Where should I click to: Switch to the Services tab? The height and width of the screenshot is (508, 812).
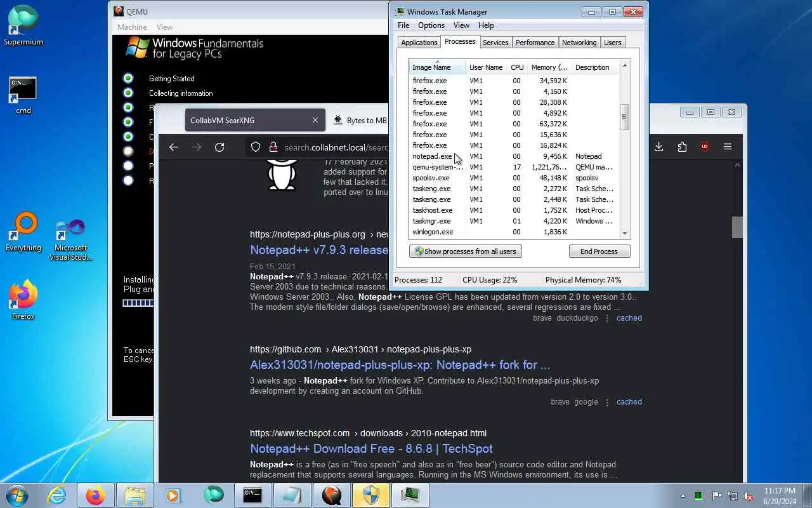495,43
